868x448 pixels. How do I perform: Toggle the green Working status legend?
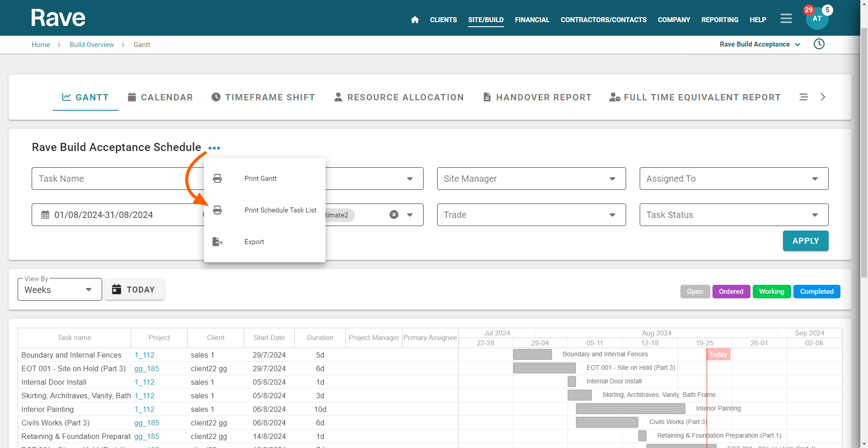[x=772, y=292]
